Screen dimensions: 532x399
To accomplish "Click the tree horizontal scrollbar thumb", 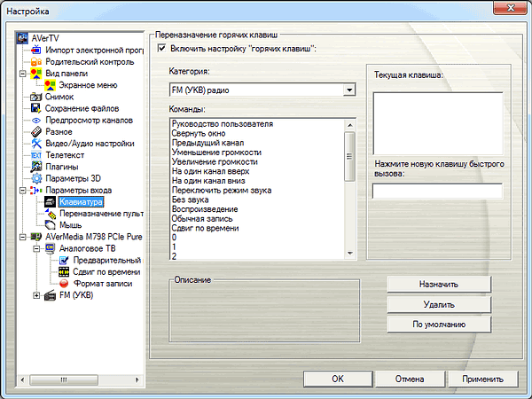I will pos(64,379).
